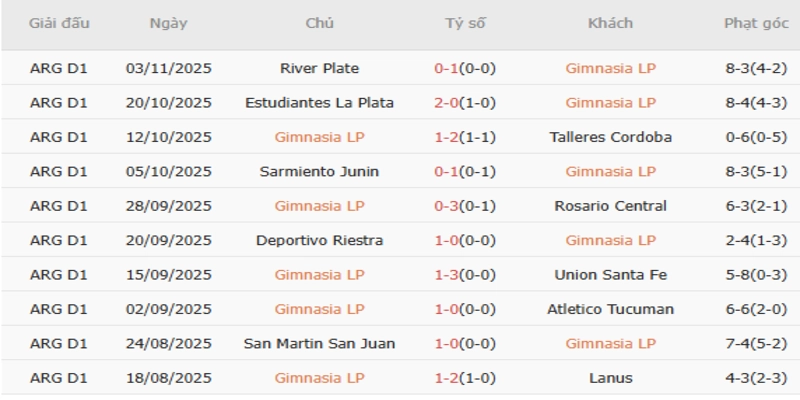This screenshot has width=800, height=400.
Task: Click Gimnasia LP in the Lanus match row
Action: point(319,378)
